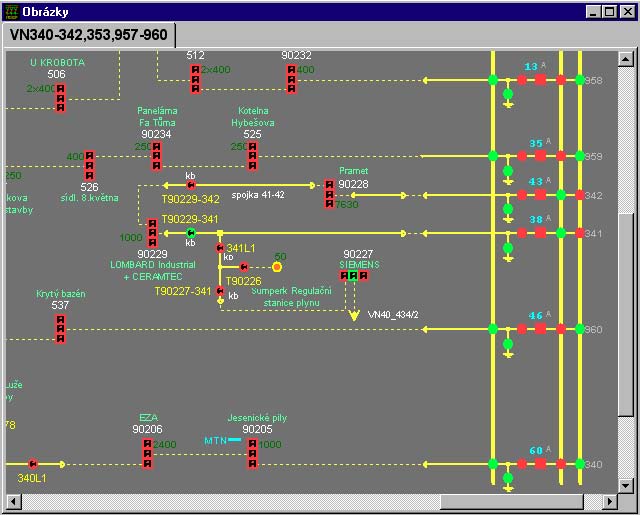
Task: Click the U KROBOTA 506 transformer symbol
Action: tap(60, 98)
